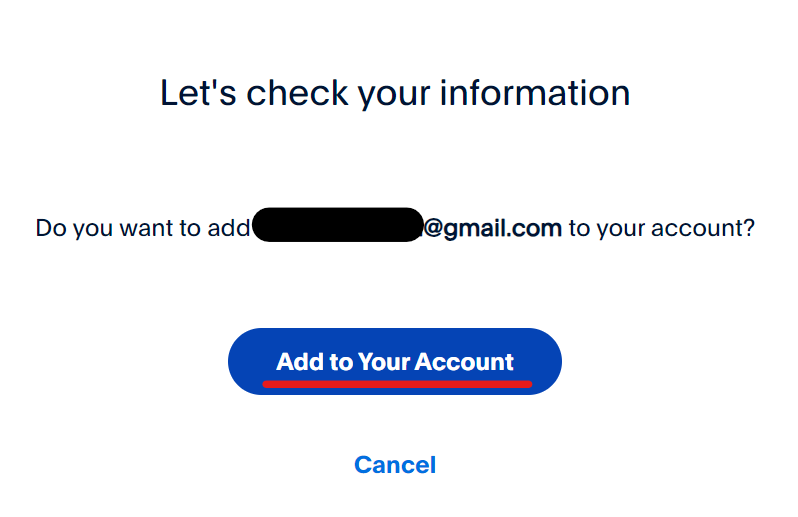Click the 'Do you want to add' text
798x517 pixels.
pyautogui.click(x=143, y=228)
